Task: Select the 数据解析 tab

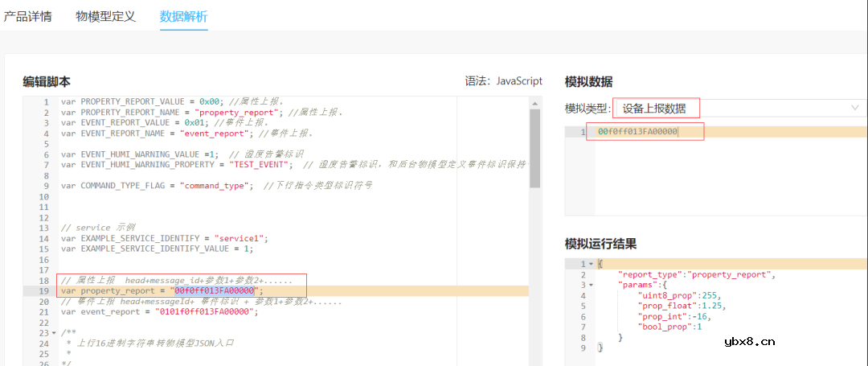Action: (183, 16)
